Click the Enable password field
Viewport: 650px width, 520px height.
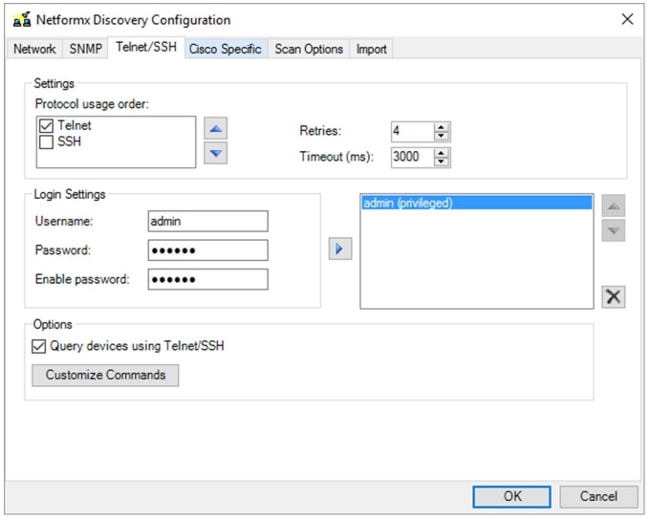click(208, 279)
